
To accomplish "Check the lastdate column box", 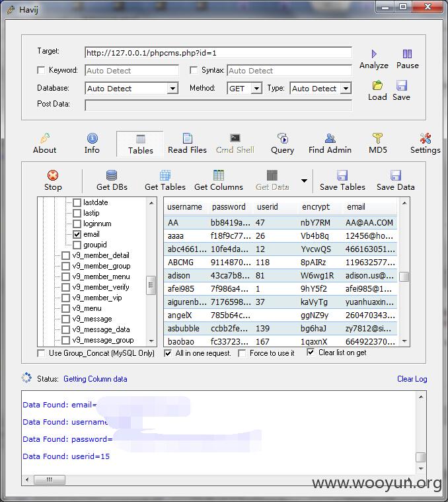I will pyautogui.click(x=77, y=202).
